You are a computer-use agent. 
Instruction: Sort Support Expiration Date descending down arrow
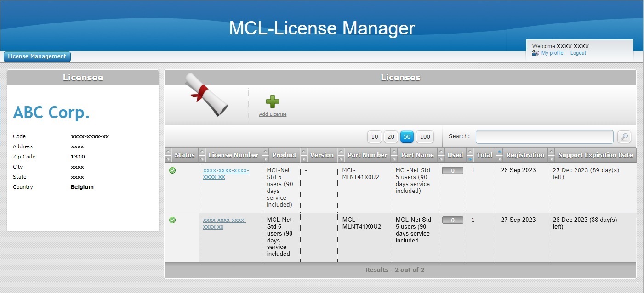click(552, 159)
